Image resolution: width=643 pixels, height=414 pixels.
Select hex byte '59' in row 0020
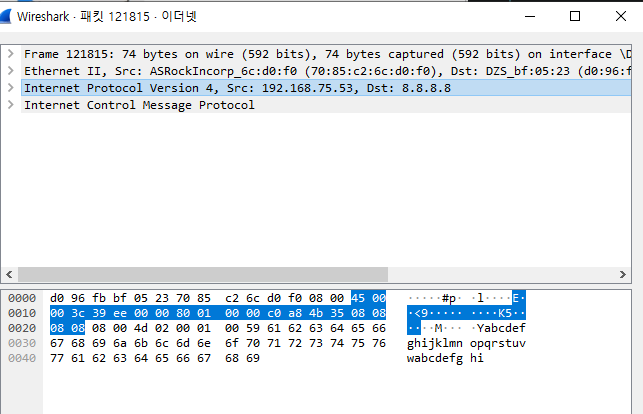point(253,328)
